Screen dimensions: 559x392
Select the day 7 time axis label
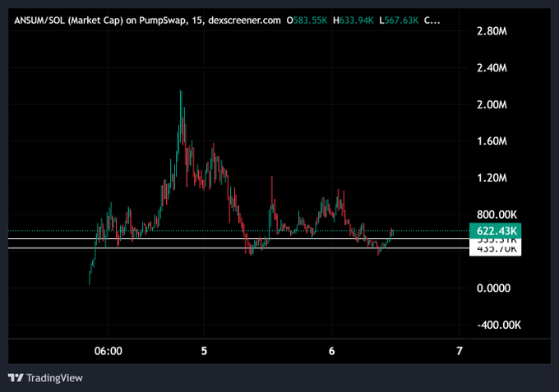point(460,351)
